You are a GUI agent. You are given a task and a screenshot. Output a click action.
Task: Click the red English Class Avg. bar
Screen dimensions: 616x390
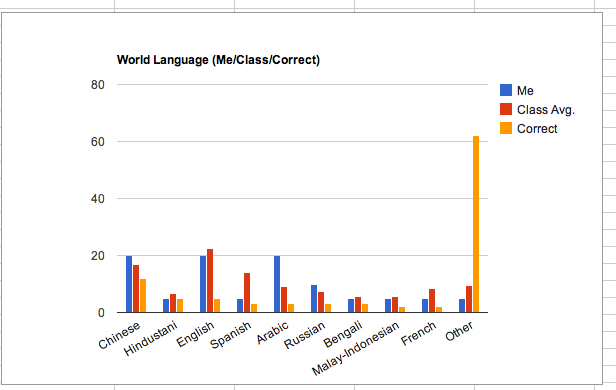210,281
